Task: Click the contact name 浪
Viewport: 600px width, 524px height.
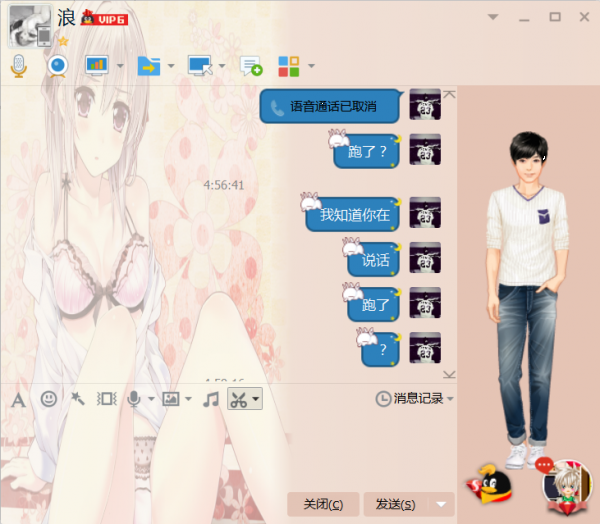Action: pyautogui.click(x=66, y=18)
